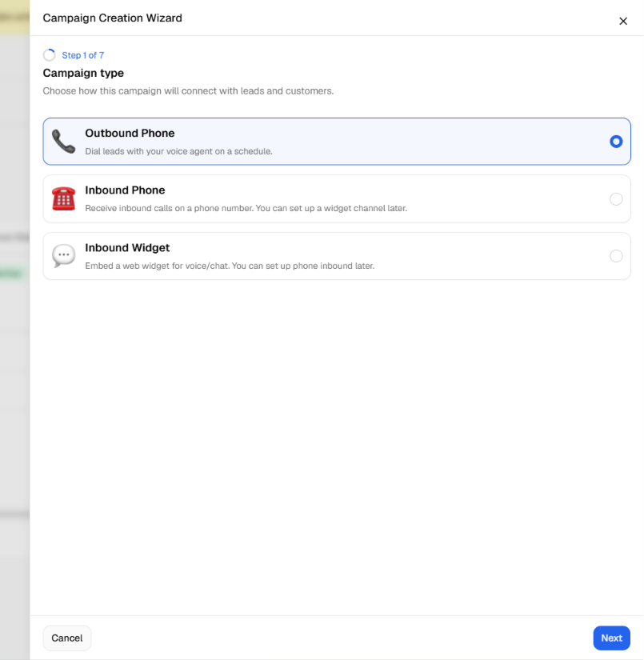Click "Dial leads with your voice agent" description
Image resolution: width=644 pixels, height=660 pixels.
tap(178, 151)
